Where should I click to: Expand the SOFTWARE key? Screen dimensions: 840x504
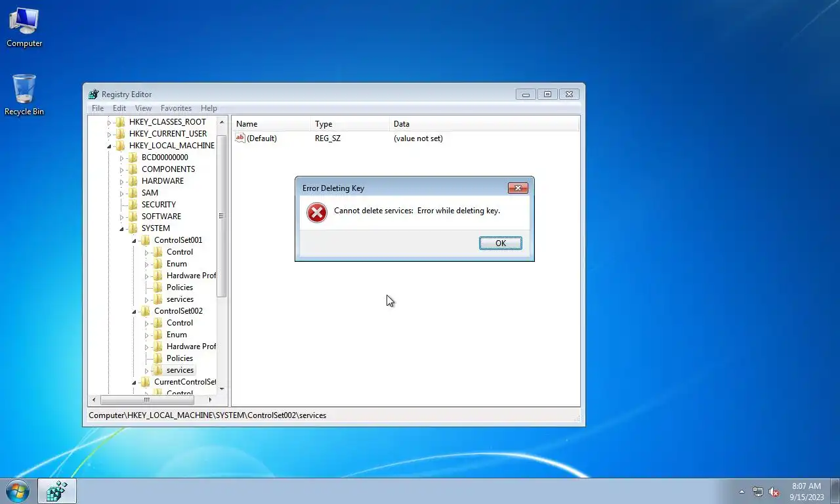[121, 217]
